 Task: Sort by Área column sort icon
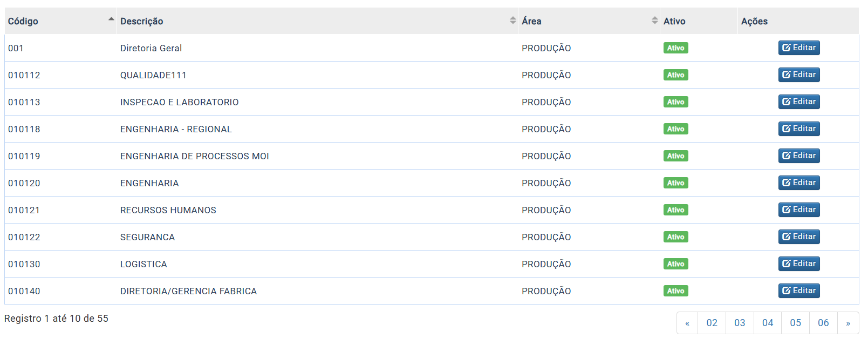(x=654, y=21)
